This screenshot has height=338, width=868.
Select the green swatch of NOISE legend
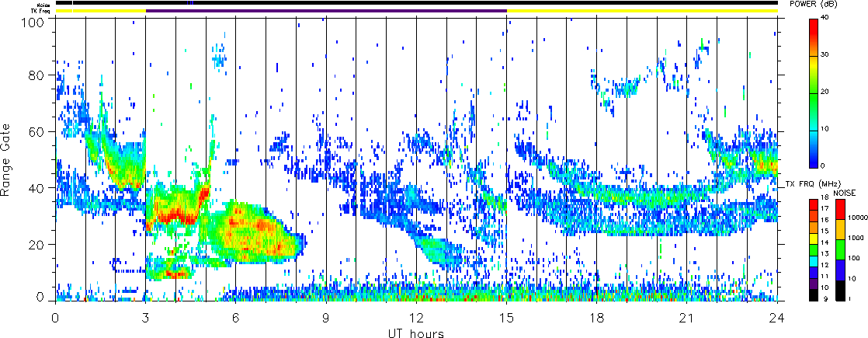pos(840,249)
